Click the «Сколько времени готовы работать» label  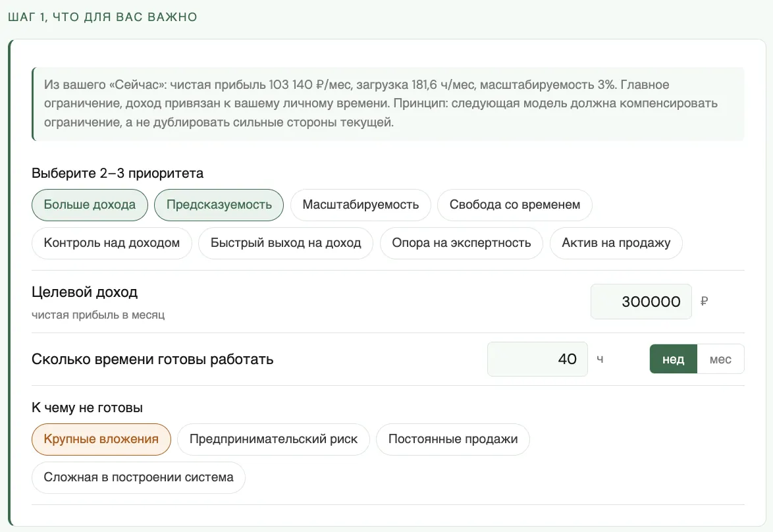pyautogui.click(x=152, y=359)
